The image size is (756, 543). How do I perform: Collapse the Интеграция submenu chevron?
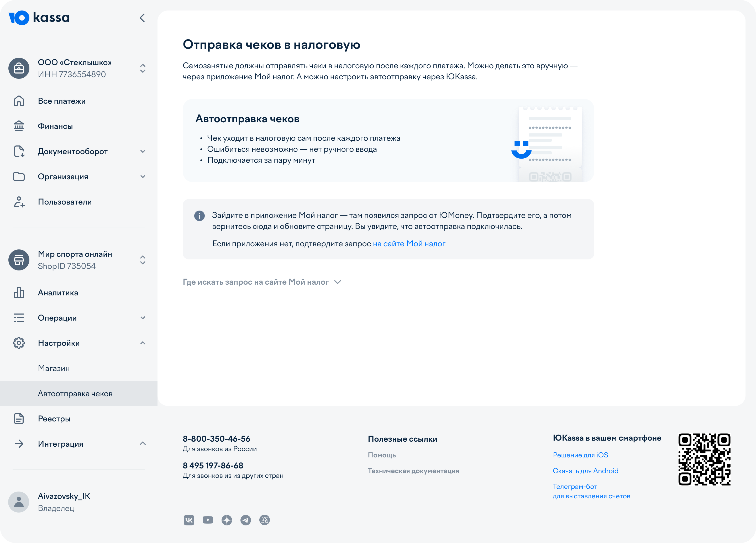[x=143, y=444]
